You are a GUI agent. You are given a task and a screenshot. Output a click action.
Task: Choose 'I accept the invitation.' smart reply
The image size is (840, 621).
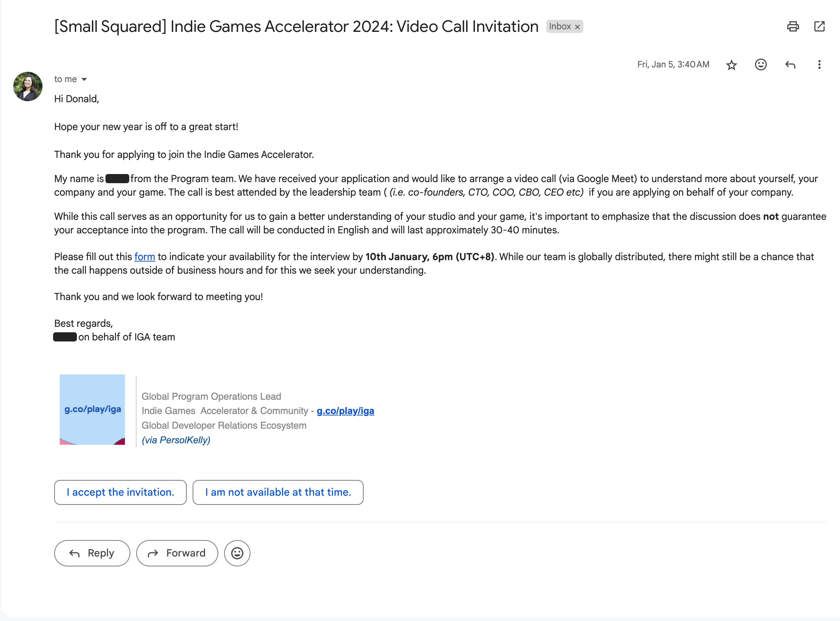click(120, 492)
